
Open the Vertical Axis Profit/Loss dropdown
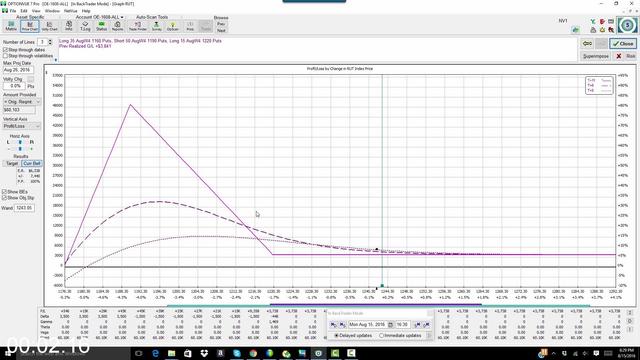(22, 126)
